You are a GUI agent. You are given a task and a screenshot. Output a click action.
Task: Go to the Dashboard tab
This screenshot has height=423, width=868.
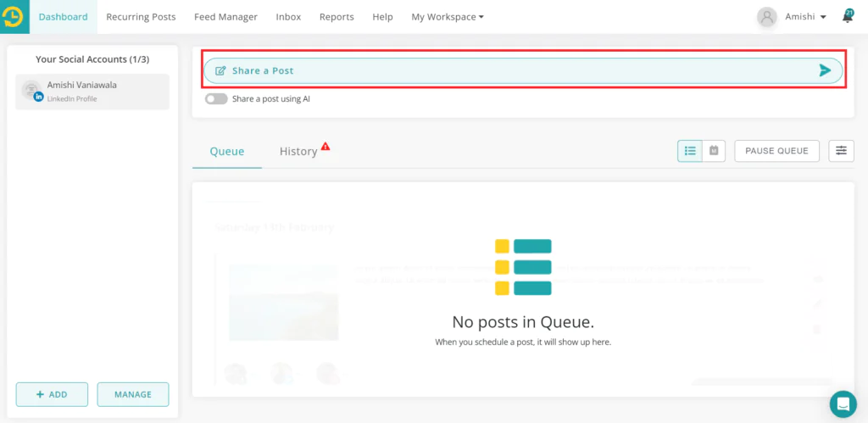point(63,17)
